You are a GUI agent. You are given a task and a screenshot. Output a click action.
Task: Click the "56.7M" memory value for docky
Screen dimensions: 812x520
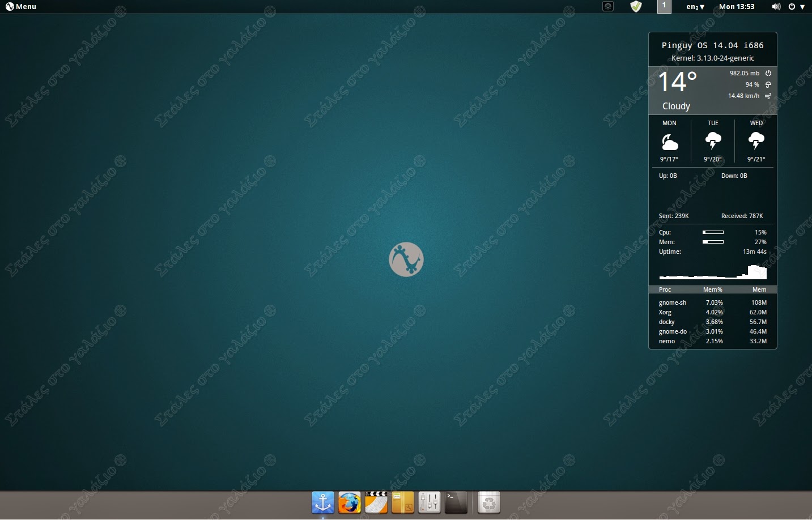pos(758,322)
